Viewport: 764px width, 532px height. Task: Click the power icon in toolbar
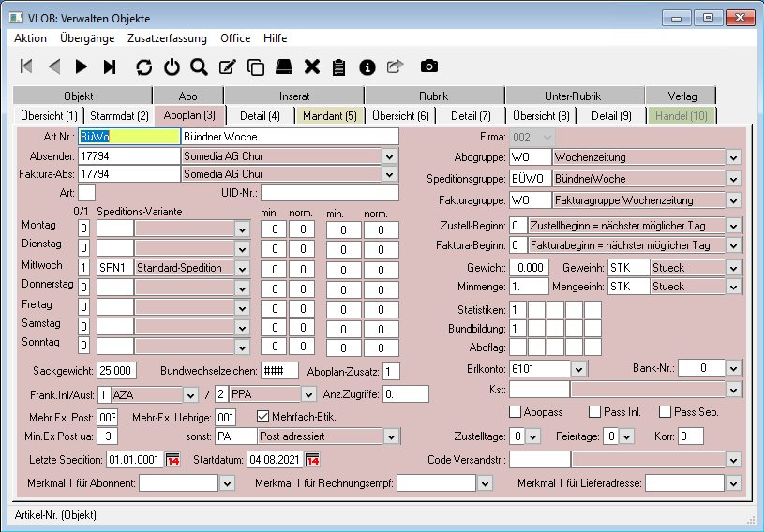click(x=171, y=66)
